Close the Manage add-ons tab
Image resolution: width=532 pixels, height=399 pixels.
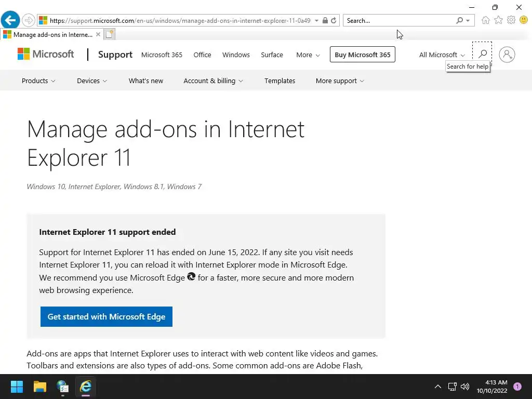tap(98, 34)
